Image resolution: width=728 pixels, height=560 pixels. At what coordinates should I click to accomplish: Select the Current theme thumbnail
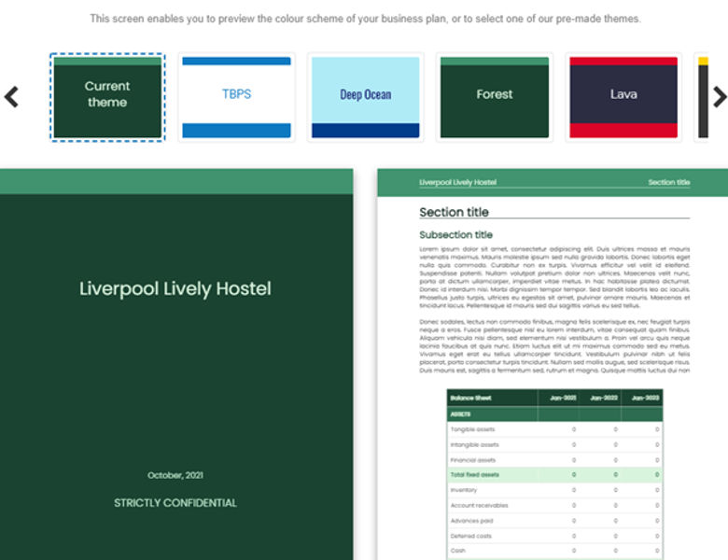[107, 96]
